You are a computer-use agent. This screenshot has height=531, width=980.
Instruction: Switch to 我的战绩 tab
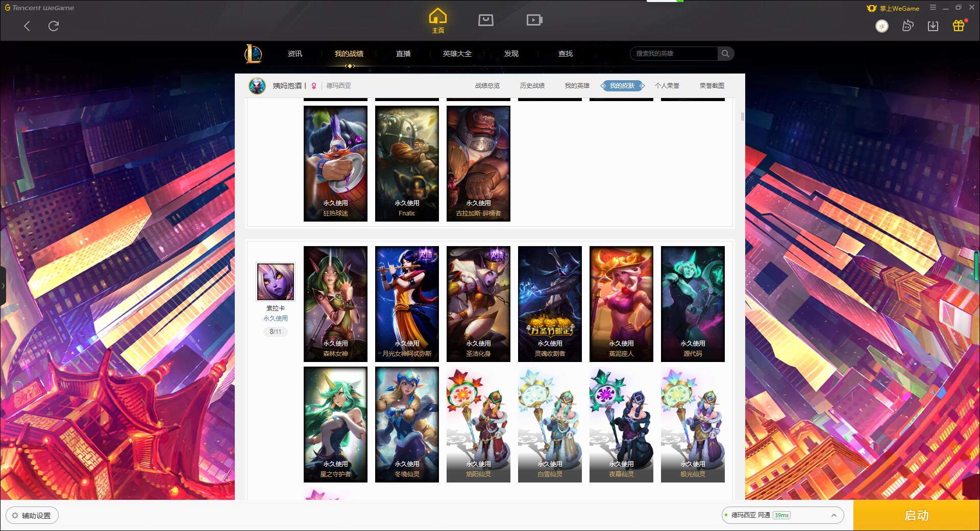point(349,54)
